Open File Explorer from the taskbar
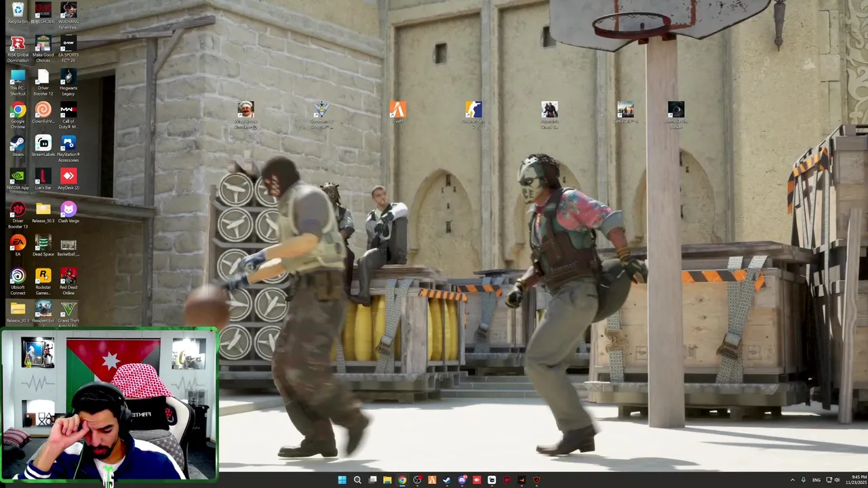Viewport: 868px width, 488px height. tap(387, 480)
